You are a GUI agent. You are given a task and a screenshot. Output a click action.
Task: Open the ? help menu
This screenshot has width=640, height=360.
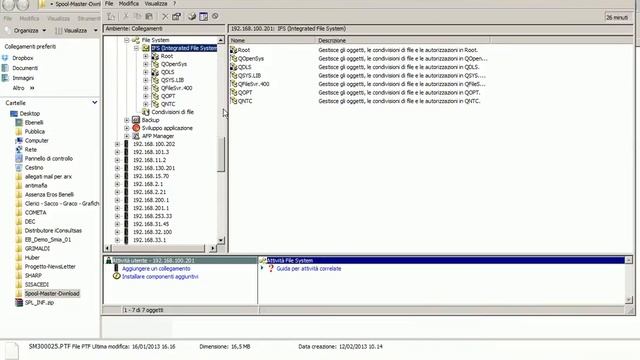(x=174, y=4)
